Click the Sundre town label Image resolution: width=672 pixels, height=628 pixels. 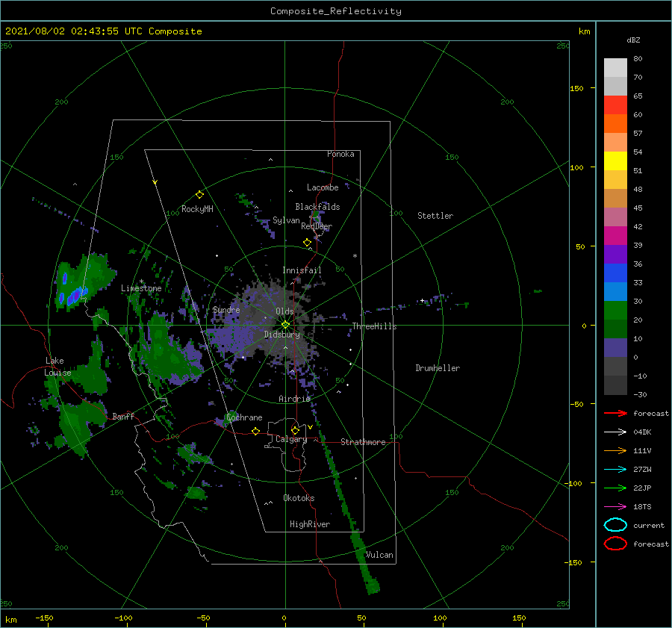tap(226, 310)
